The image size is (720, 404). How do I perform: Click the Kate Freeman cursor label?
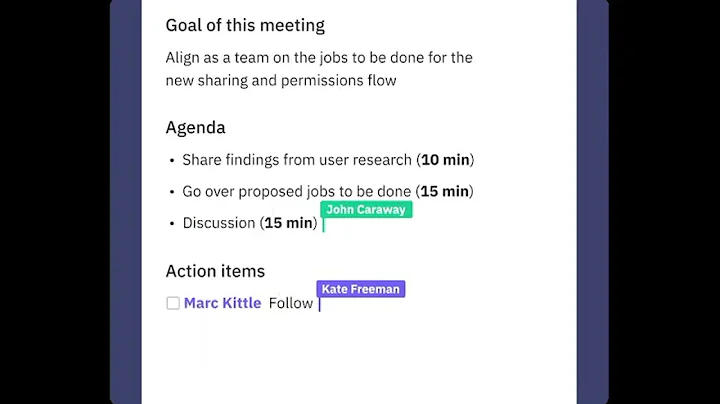[x=360, y=289]
